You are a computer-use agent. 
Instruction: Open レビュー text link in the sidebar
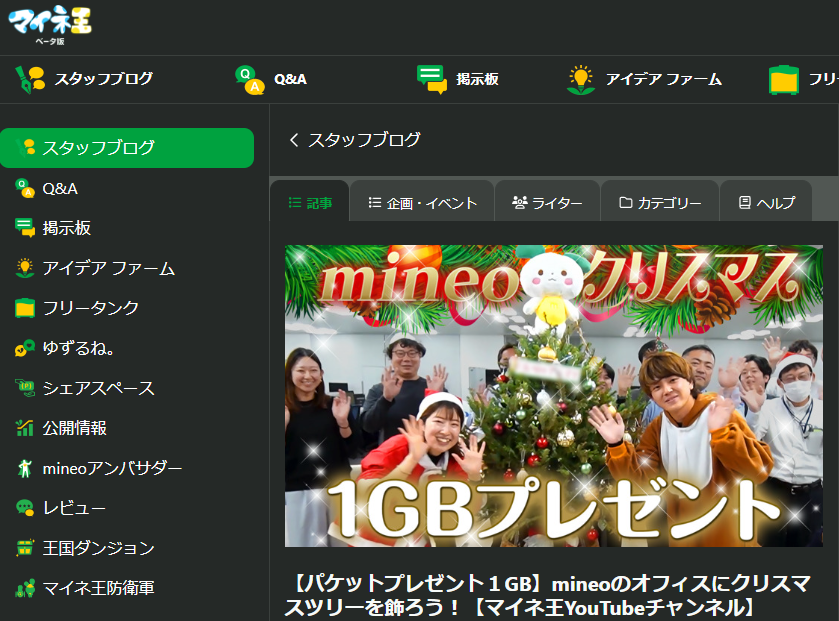[74, 508]
